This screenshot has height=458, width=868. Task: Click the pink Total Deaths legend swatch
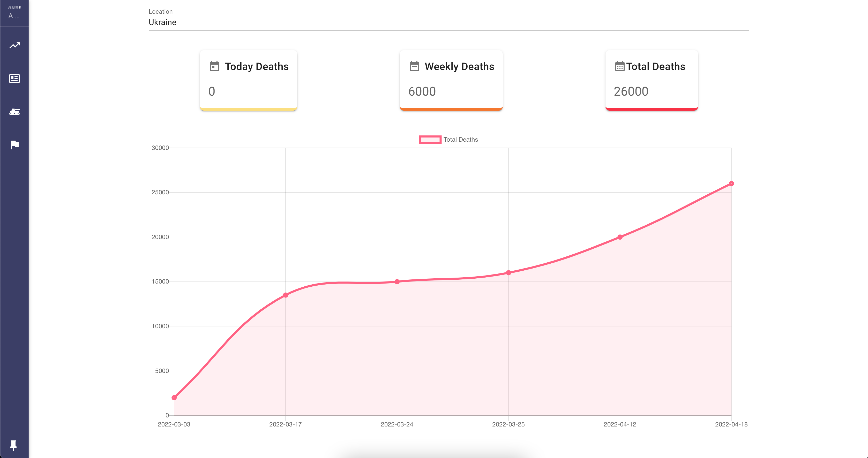tap(430, 139)
